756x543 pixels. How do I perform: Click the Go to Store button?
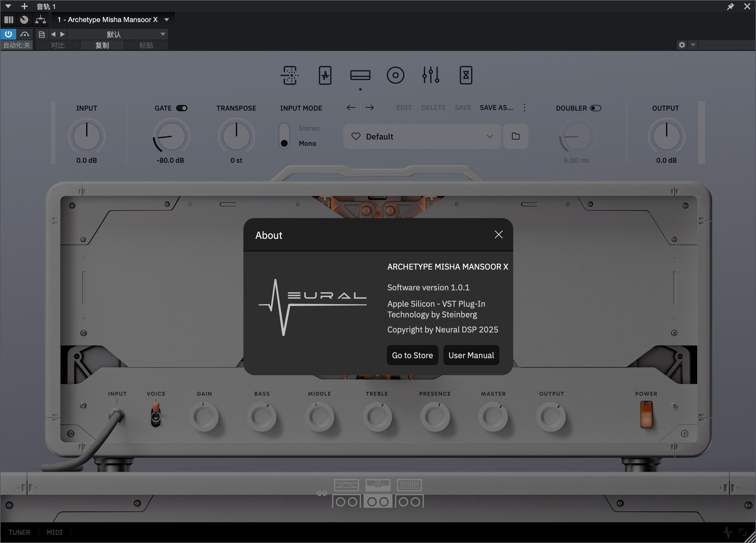(x=412, y=355)
